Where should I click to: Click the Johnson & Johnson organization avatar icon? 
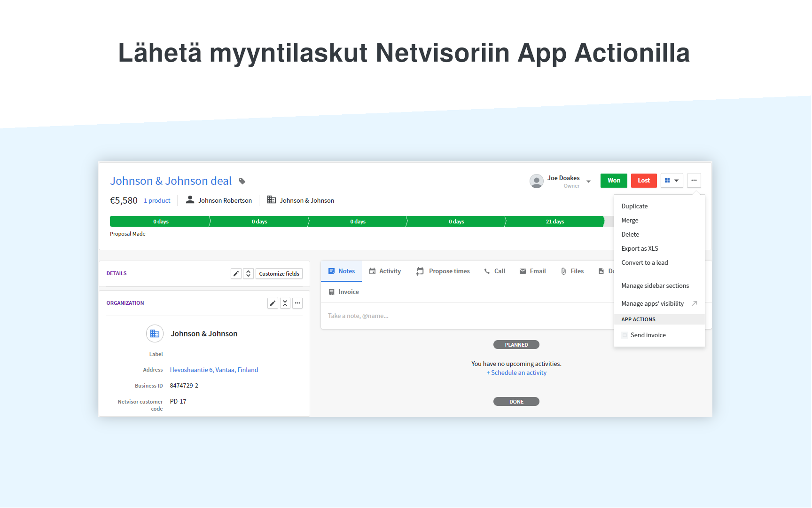pyautogui.click(x=155, y=333)
